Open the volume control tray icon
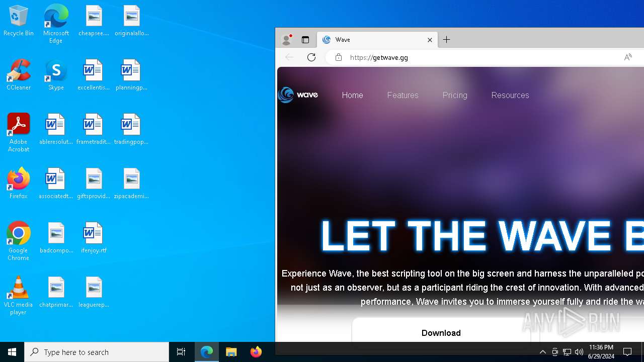Viewport: 644px width, 362px height. [579, 352]
